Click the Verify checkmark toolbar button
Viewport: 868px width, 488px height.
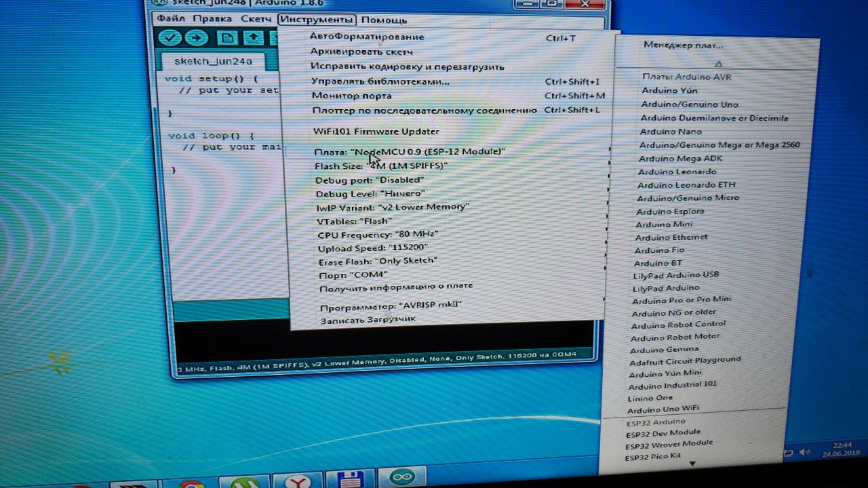coord(170,38)
